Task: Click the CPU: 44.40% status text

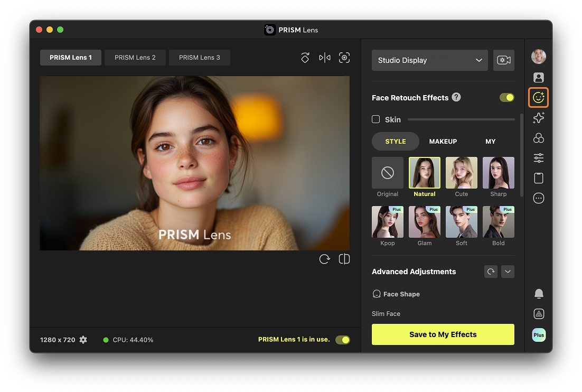Action: click(133, 340)
